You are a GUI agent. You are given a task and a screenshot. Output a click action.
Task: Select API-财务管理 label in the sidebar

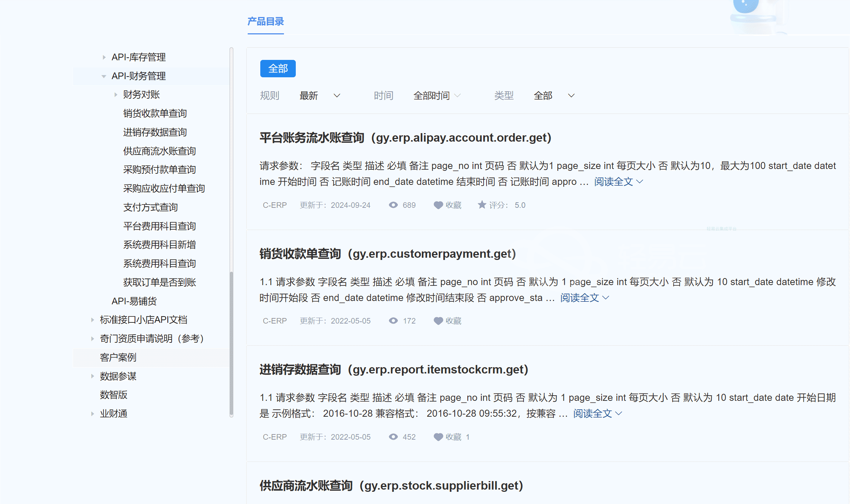coord(139,76)
